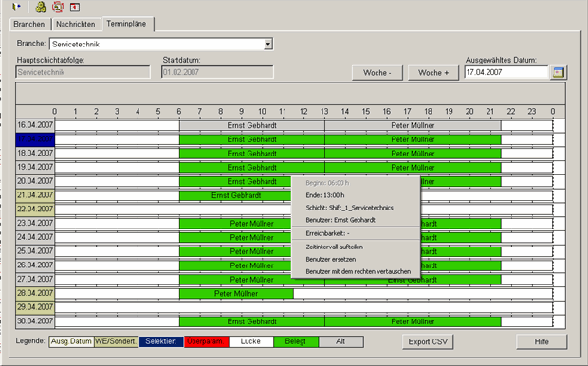
Task: Click the Export CSV button
Action: tap(428, 341)
